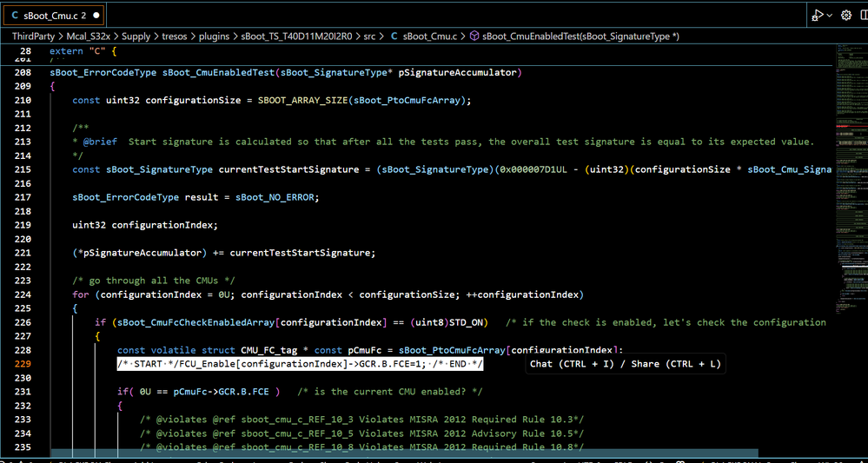Screen dimensions: 868x463
Task: Click line number 208 in the gutter
Action: (x=23, y=72)
